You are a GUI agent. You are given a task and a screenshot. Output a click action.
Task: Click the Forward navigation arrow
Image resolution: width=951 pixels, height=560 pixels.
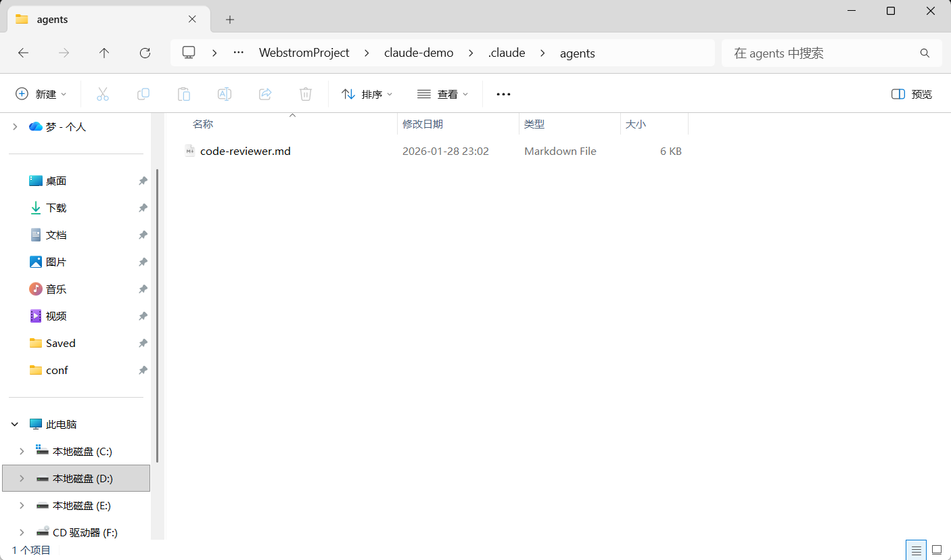(x=64, y=53)
